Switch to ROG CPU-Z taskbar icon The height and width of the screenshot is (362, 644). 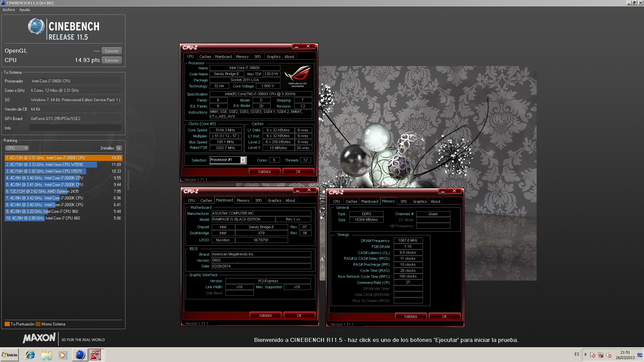click(96, 355)
